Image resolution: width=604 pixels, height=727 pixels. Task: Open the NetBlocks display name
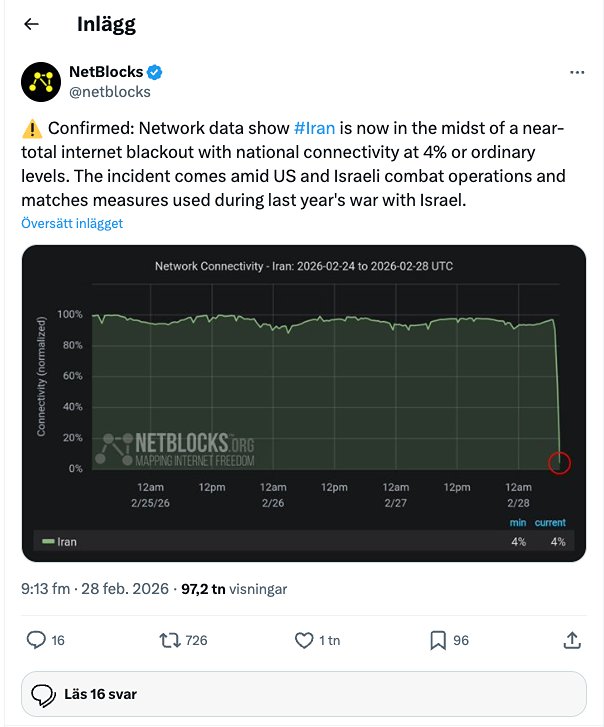click(x=106, y=72)
